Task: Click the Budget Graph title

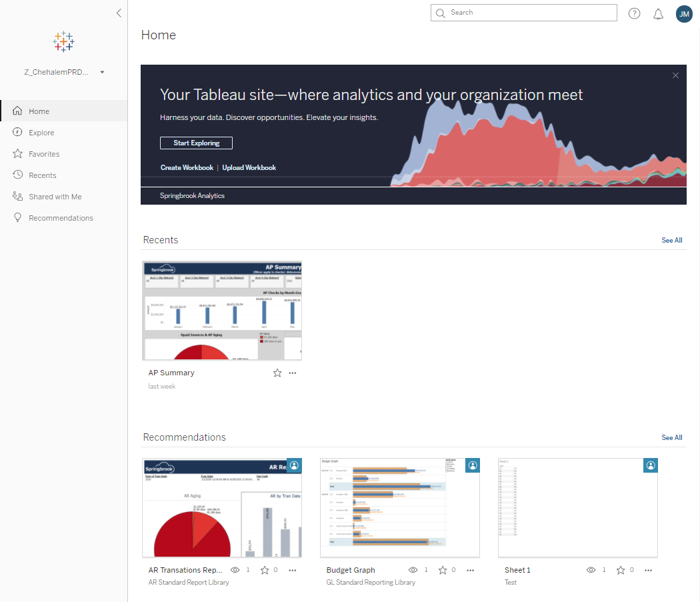Action: (x=351, y=570)
